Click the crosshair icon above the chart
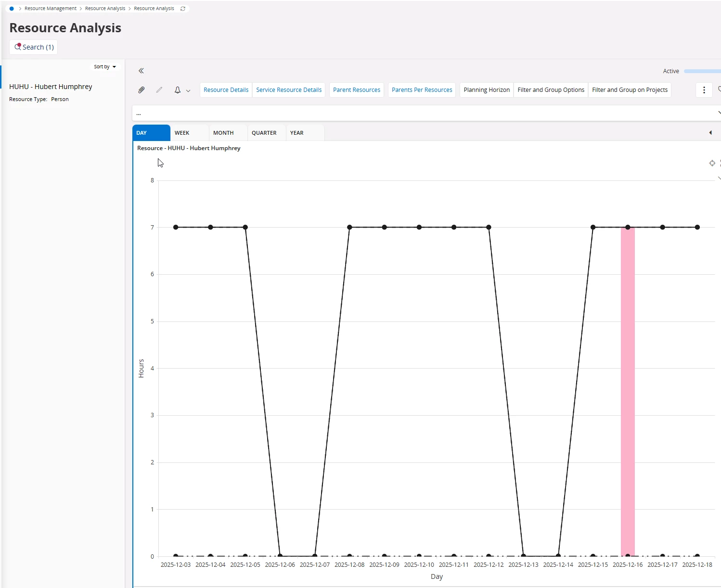 click(712, 163)
